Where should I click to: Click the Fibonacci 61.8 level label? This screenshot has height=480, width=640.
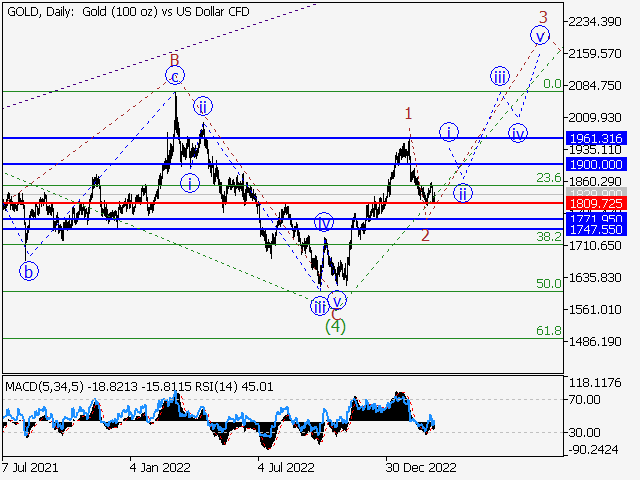pos(549,330)
